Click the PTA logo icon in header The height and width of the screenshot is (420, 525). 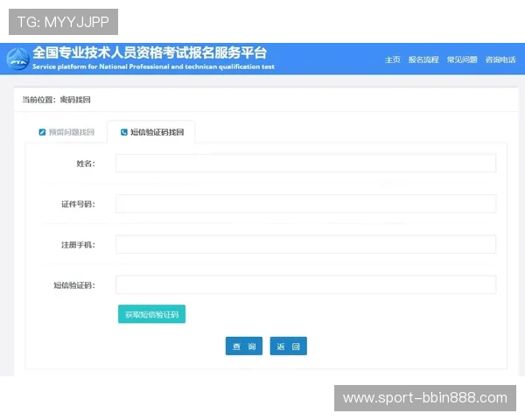pos(18,59)
